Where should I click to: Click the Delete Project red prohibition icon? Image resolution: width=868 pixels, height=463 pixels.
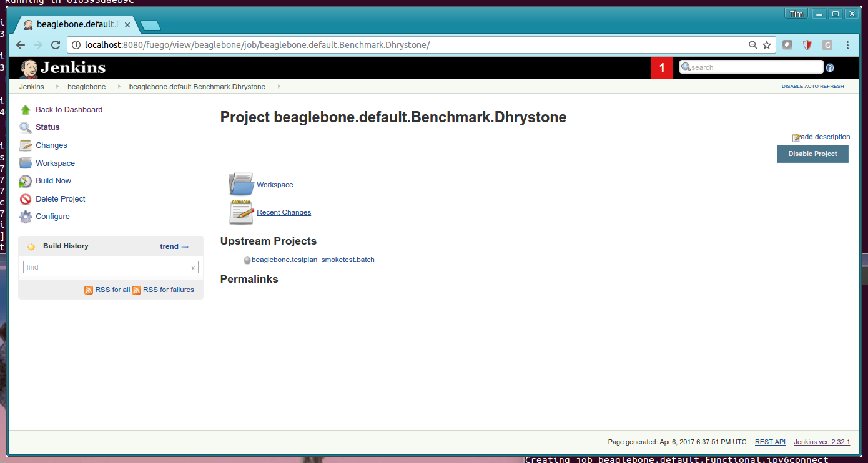click(x=26, y=199)
